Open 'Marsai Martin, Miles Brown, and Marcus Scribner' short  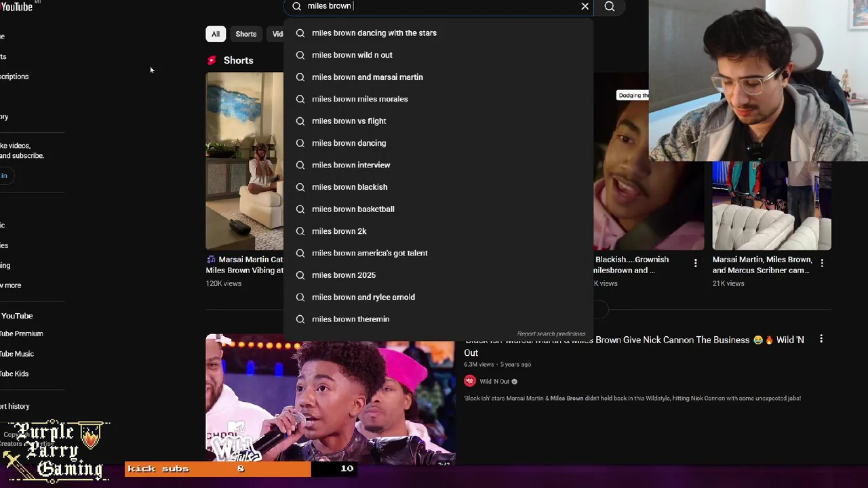click(x=762, y=264)
